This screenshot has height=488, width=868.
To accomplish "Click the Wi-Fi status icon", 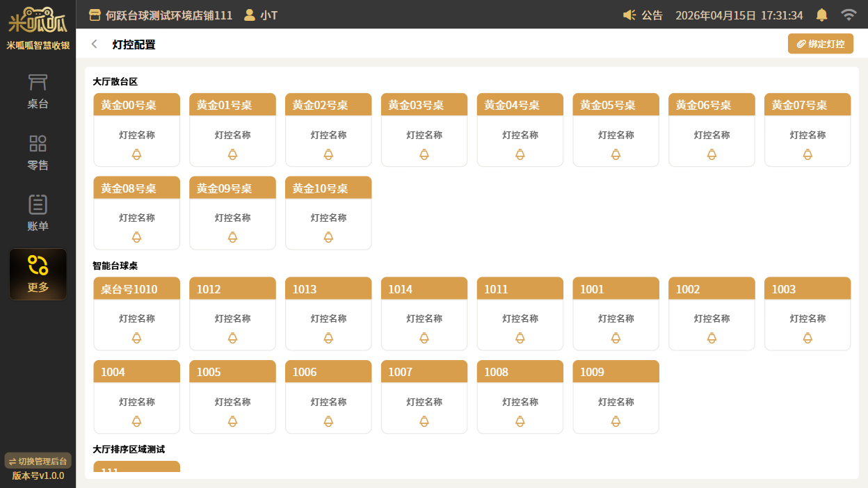I will 848,15.
